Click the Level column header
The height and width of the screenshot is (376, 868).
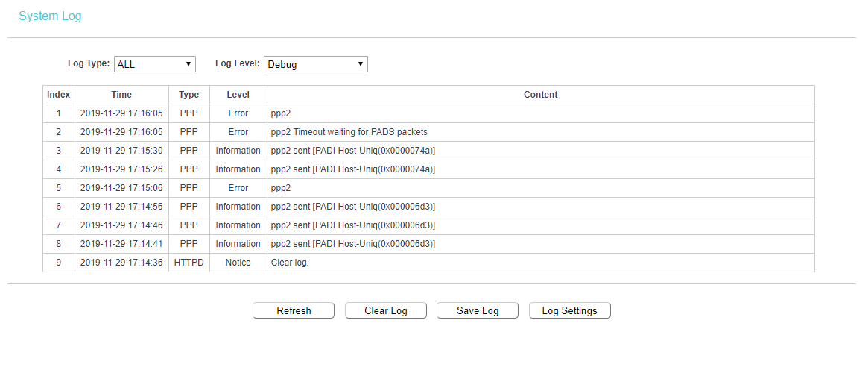[x=238, y=95]
